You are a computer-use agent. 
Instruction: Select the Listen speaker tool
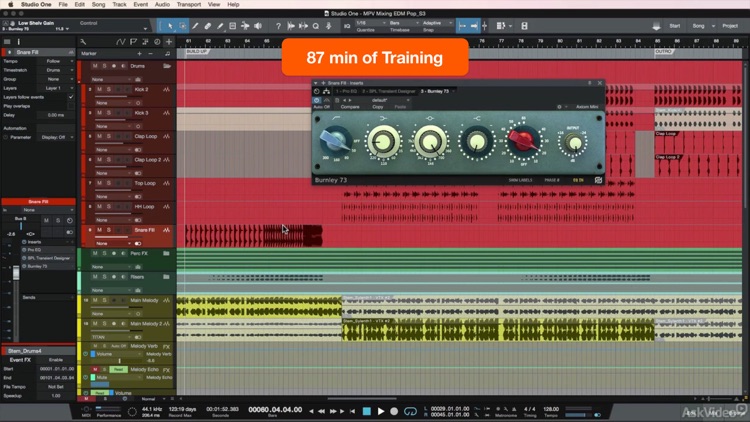258,26
